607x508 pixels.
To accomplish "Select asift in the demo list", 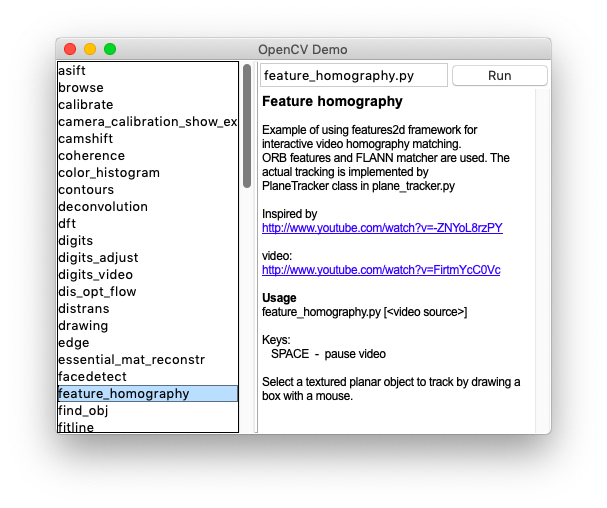I will pyautogui.click(x=148, y=70).
